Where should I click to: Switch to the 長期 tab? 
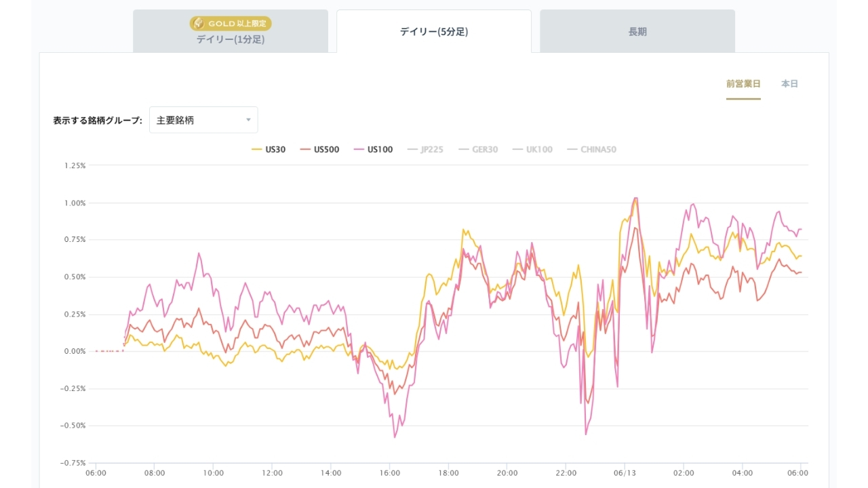(x=637, y=31)
